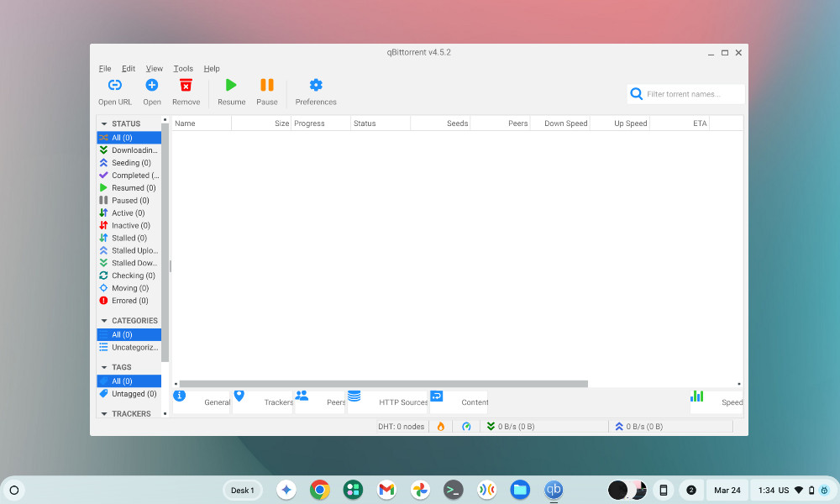Click the flame connection status icon

pos(441,427)
